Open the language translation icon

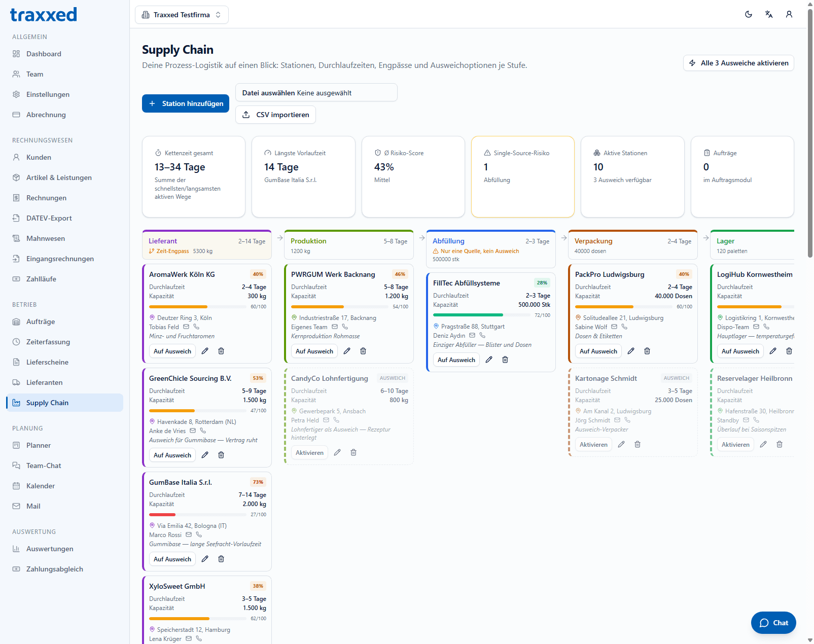(769, 14)
